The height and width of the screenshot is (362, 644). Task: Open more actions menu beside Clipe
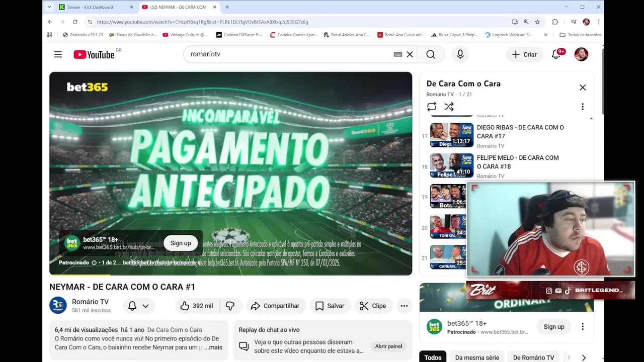(404, 306)
